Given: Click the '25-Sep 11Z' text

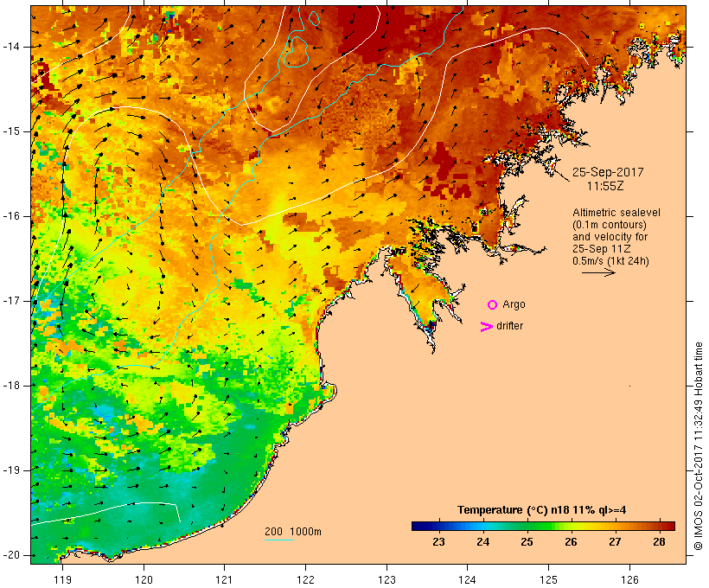Looking at the screenshot, I should [602, 249].
